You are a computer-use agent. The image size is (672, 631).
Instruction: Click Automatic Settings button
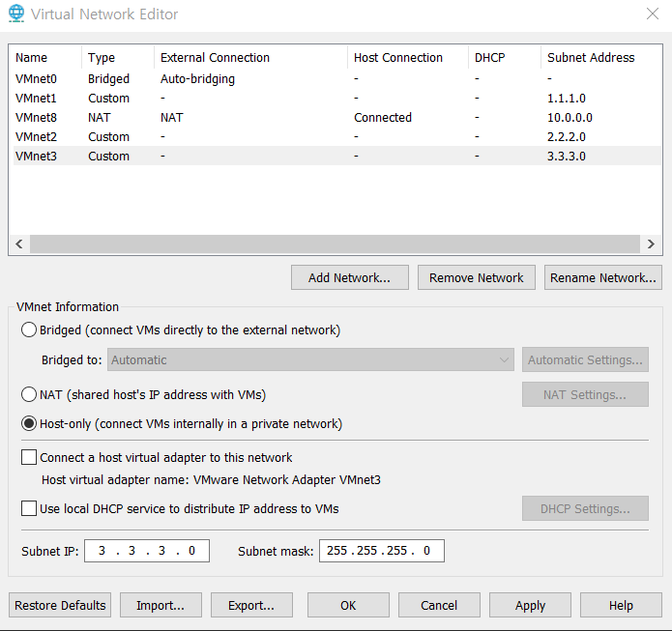point(585,359)
